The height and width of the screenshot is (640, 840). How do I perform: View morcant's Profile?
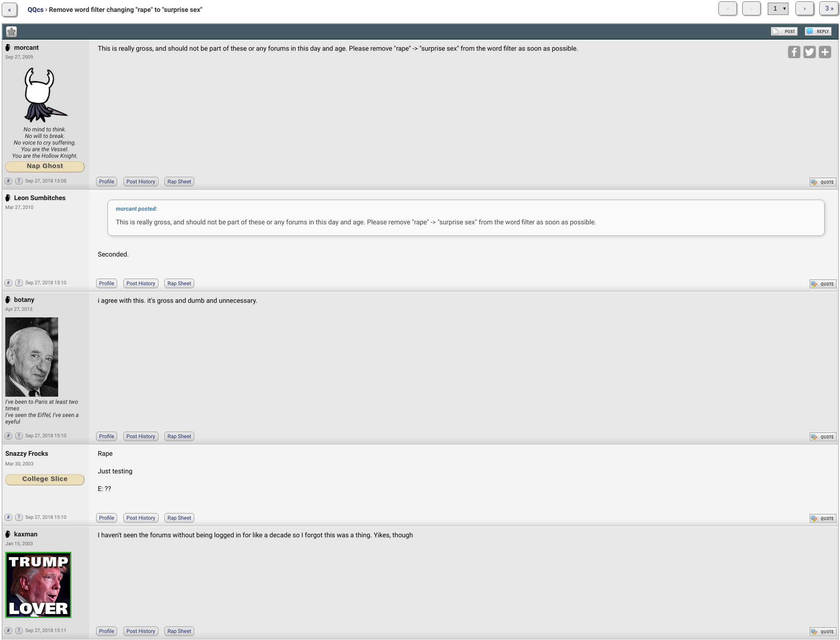pyautogui.click(x=107, y=182)
